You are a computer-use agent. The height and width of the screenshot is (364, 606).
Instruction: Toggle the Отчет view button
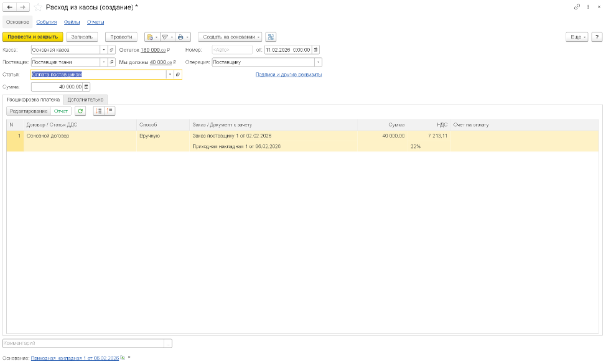click(61, 111)
